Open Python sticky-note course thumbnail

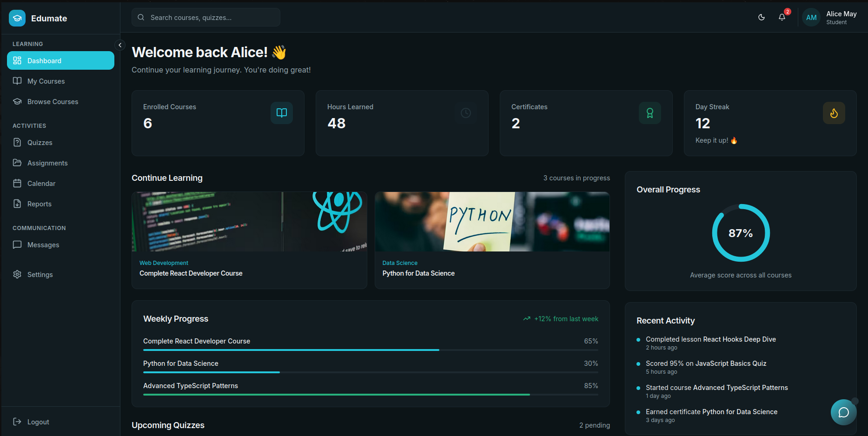tap(492, 222)
